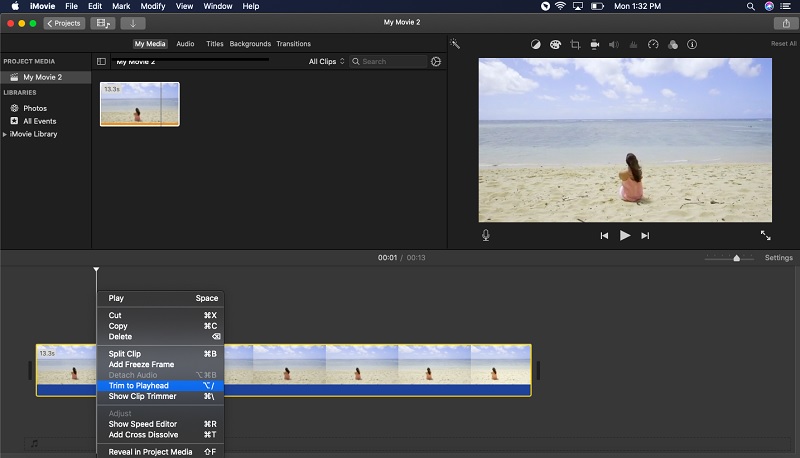The height and width of the screenshot is (458, 800).
Task: Open the All Clips filter dropdown
Action: [x=327, y=62]
